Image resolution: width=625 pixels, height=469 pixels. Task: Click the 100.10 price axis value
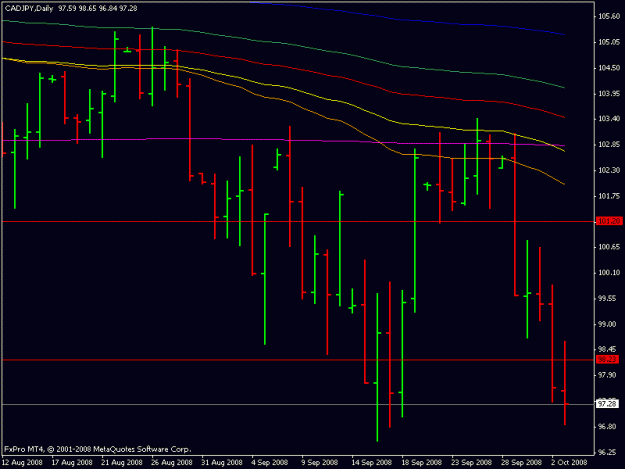[609, 273]
